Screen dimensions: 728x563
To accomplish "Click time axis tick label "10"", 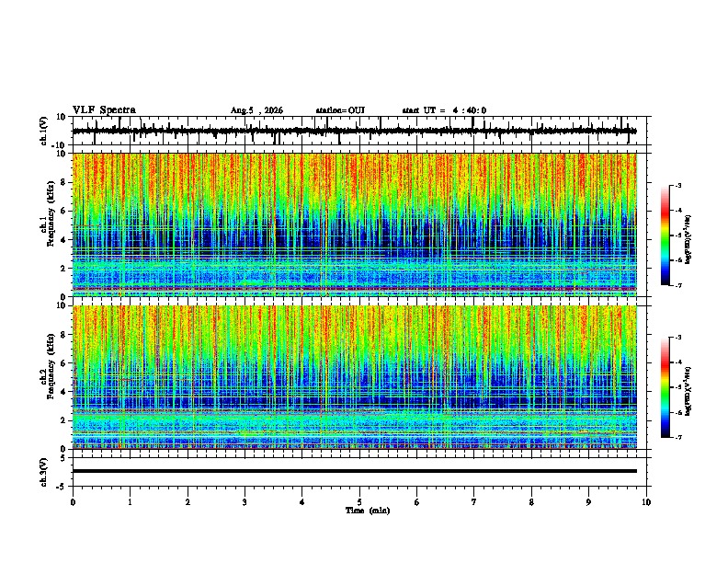I will [646, 502].
